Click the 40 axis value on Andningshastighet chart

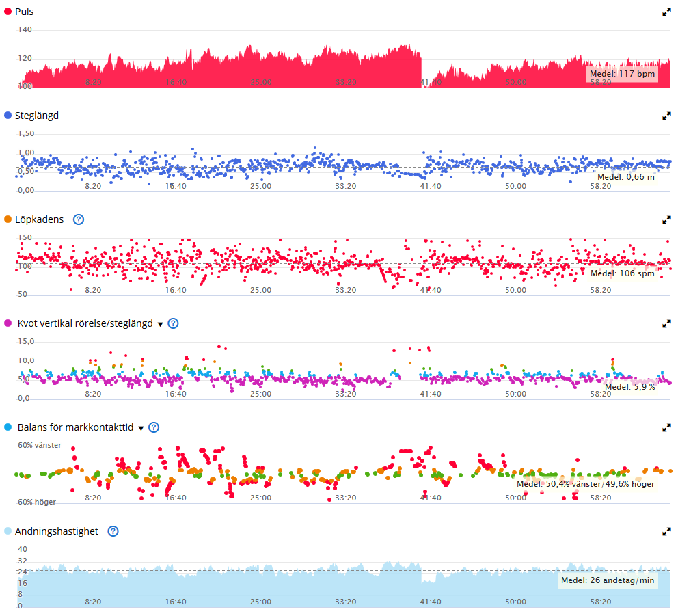pos(22,549)
